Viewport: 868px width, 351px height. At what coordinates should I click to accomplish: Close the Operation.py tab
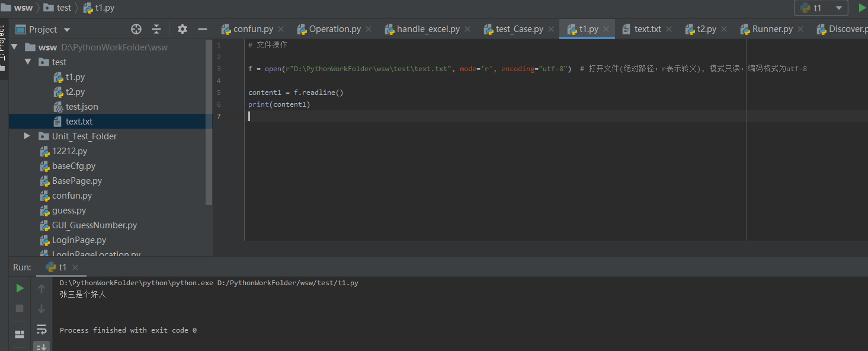(369, 29)
